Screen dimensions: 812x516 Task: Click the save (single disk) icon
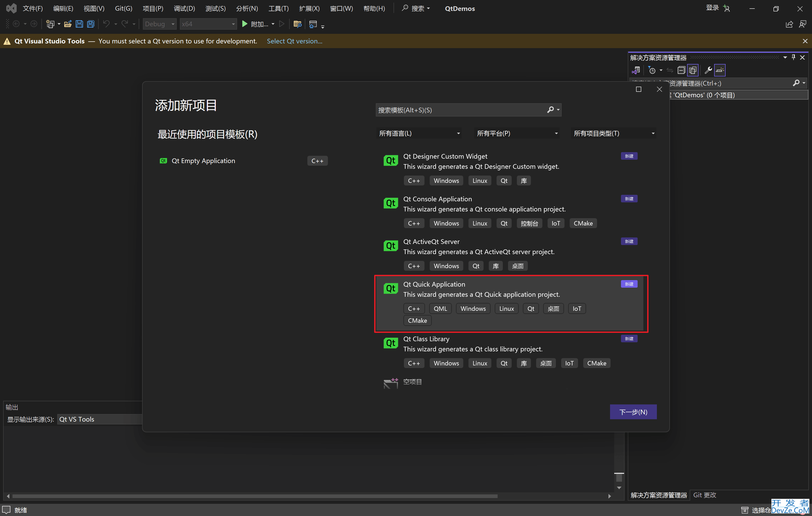pyautogui.click(x=79, y=24)
